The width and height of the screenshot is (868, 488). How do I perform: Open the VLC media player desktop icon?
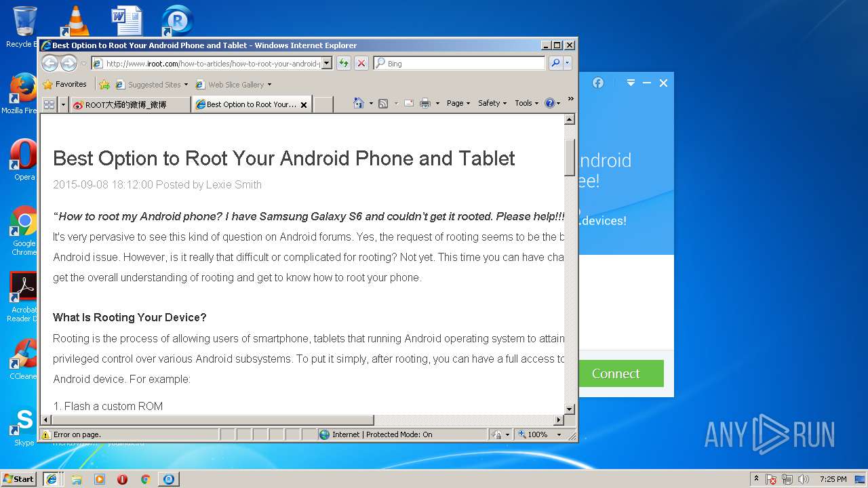[x=75, y=20]
